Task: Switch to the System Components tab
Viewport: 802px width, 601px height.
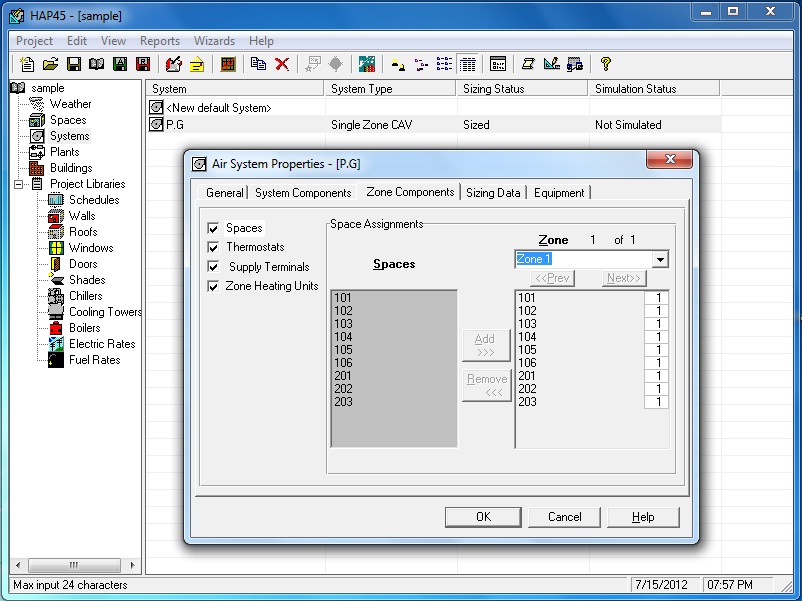Action: [x=303, y=193]
